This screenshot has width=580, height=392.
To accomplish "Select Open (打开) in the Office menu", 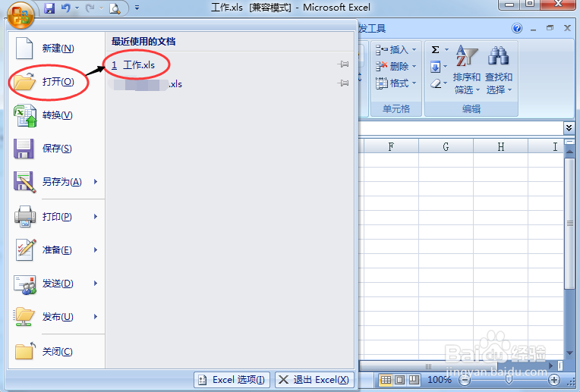I will (56, 82).
